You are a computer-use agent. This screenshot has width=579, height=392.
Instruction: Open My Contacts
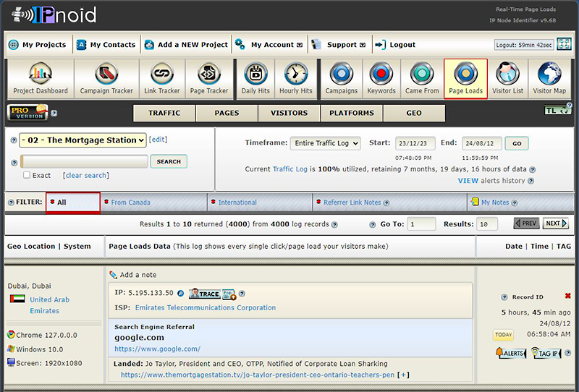coord(106,45)
